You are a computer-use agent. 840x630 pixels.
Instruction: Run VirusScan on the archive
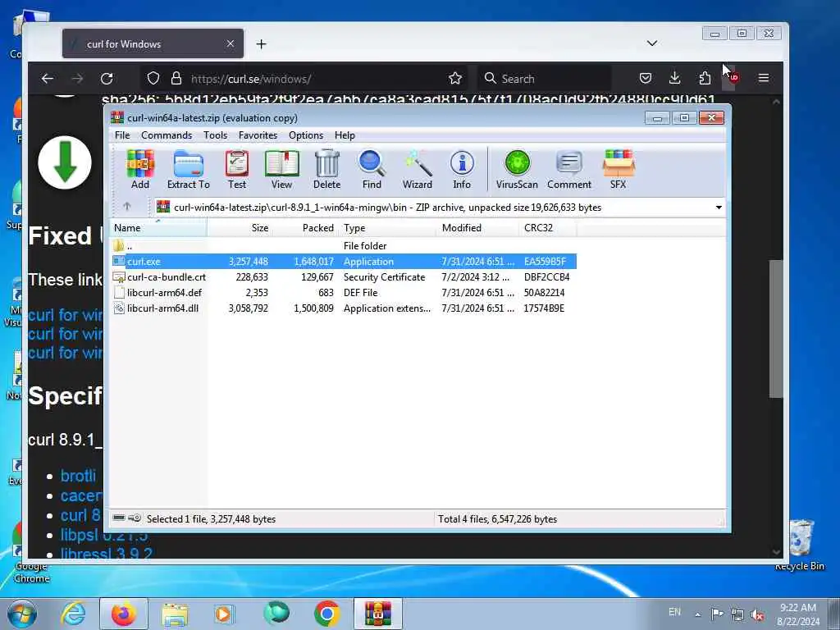point(517,169)
